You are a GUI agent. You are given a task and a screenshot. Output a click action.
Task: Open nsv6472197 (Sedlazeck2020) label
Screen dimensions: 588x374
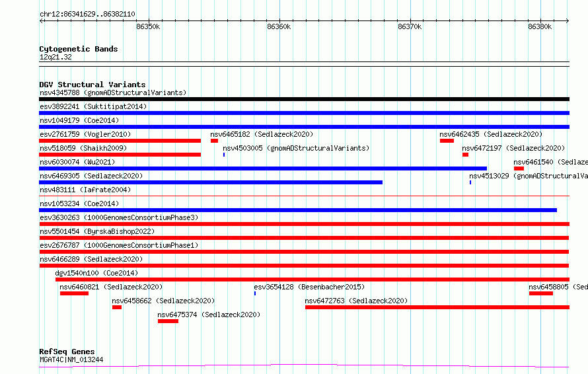point(513,148)
